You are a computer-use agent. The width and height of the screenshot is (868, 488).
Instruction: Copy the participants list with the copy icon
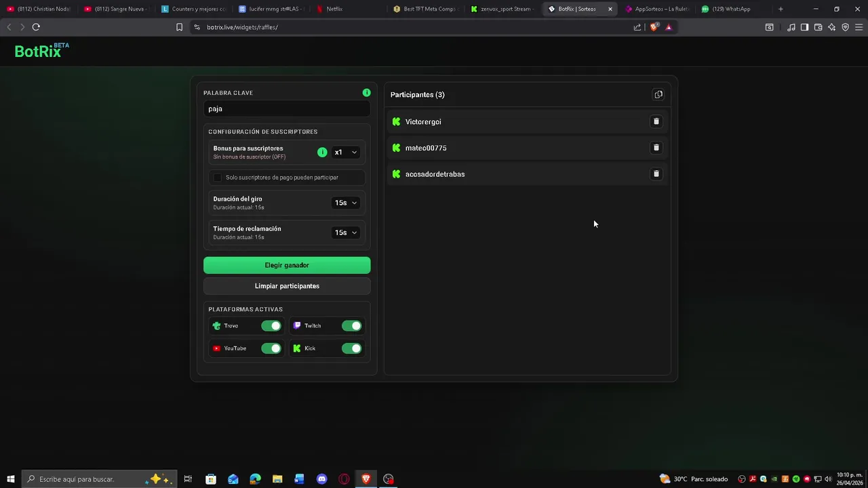coord(658,95)
